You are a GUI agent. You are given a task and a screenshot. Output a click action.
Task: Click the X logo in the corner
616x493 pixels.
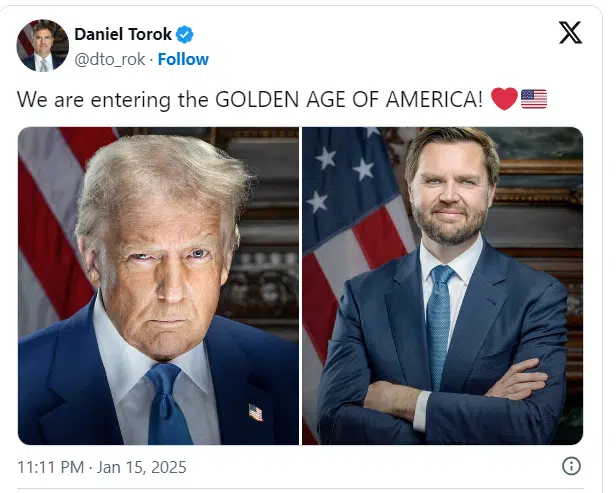(570, 33)
